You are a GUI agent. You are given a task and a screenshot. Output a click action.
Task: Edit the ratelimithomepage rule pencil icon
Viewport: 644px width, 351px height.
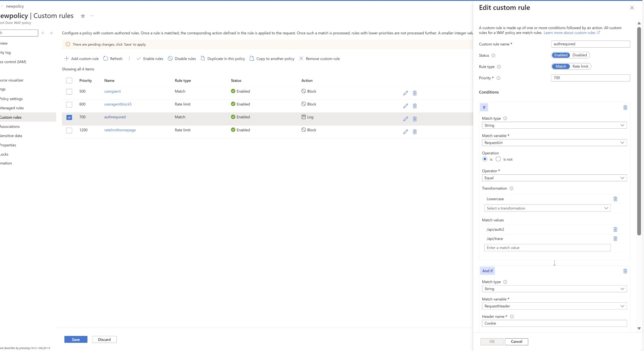[x=406, y=132]
